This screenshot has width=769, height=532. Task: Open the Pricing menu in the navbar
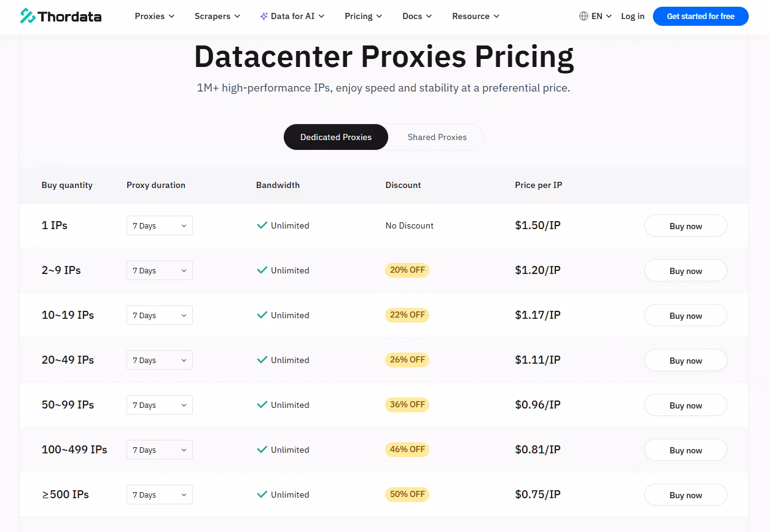coord(364,17)
